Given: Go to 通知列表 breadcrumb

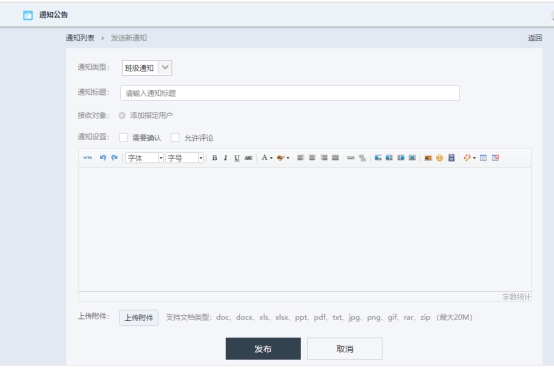Looking at the screenshot, I should (x=80, y=38).
